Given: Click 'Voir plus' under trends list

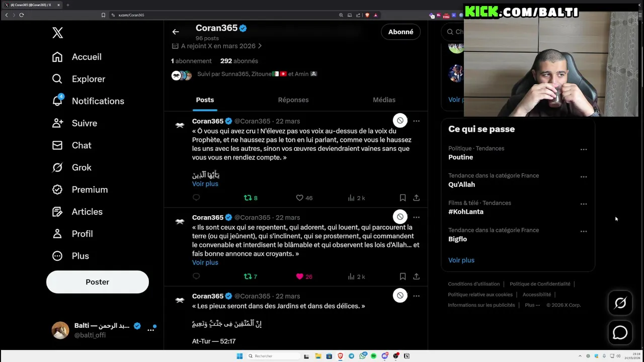Looking at the screenshot, I should 461,260.
